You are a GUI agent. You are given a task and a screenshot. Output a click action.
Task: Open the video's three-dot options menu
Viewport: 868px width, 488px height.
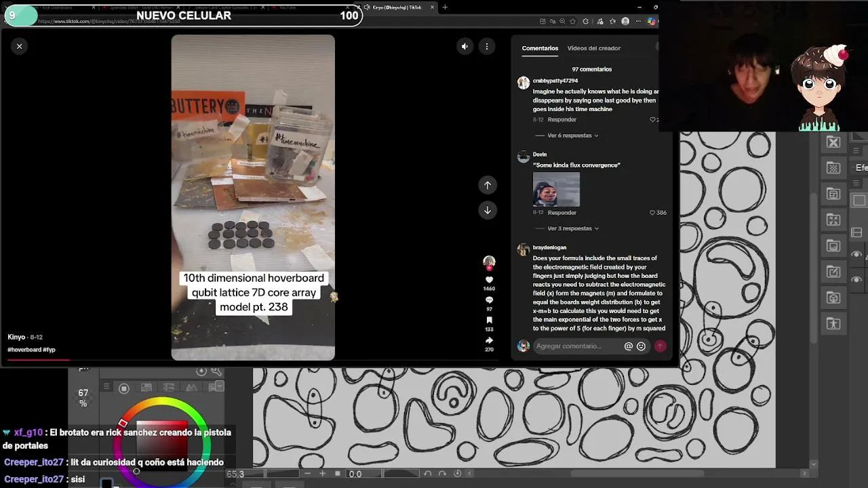coord(487,47)
